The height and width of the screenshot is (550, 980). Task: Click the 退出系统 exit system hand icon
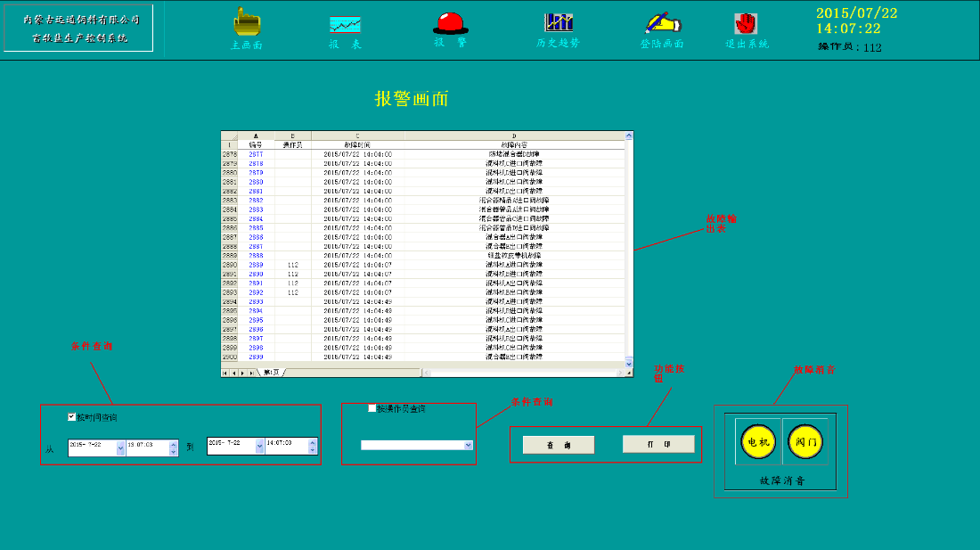pos(746,24)
